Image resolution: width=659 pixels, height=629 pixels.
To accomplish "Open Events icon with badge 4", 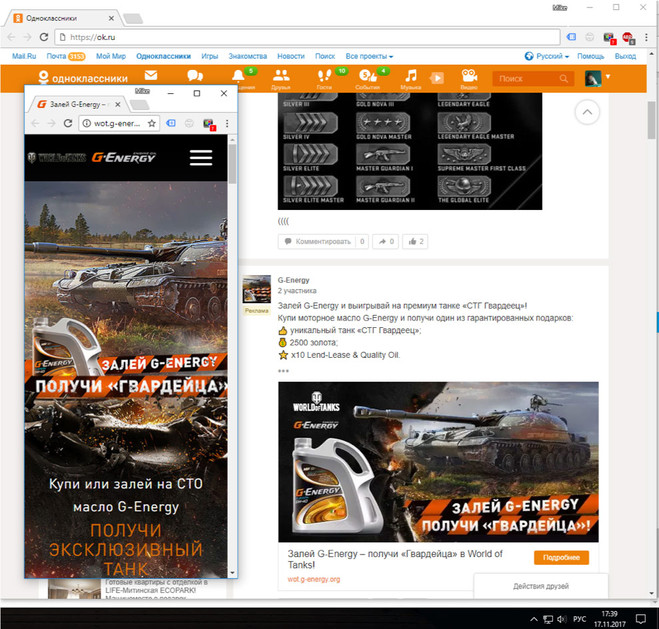I will pyautogui.click(x=368, y=76).
